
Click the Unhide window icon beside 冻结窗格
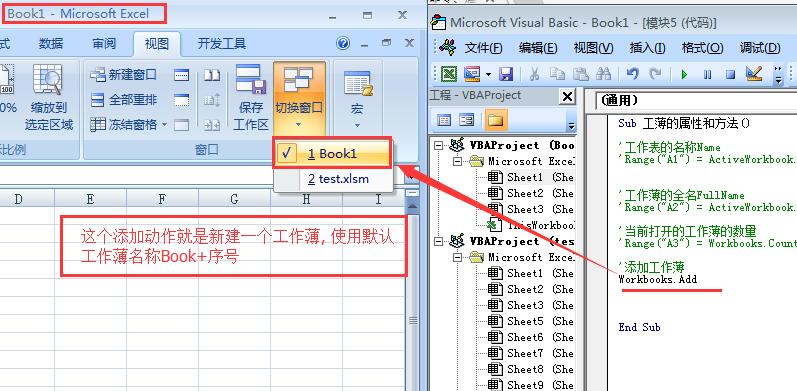pos(181,124)
